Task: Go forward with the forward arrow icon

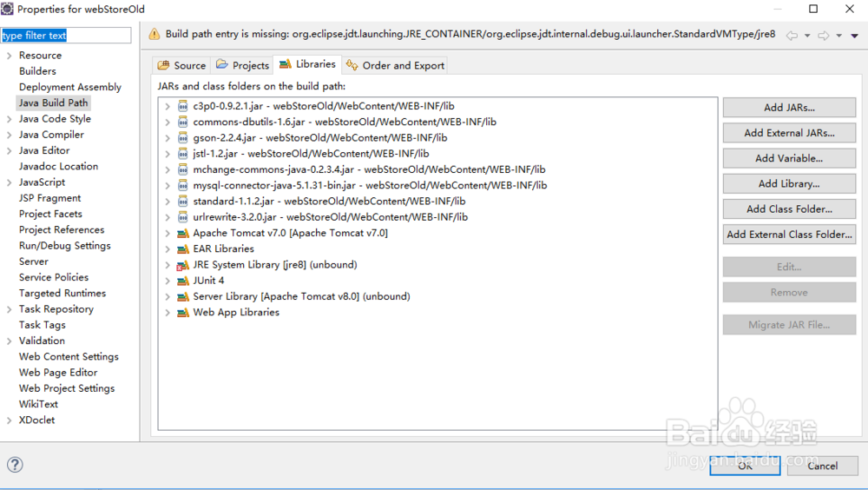Action: tap(824, 36)
